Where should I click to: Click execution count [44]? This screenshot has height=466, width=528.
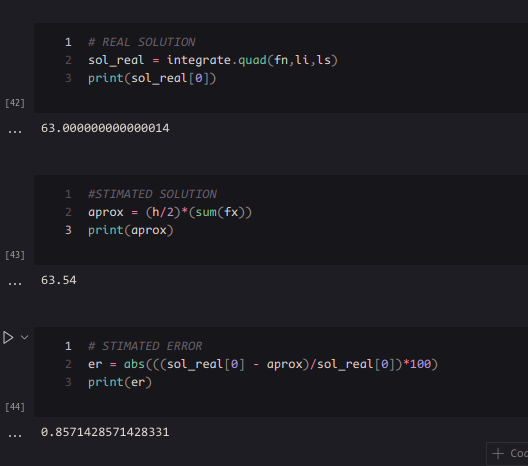(x=15, y=407)
